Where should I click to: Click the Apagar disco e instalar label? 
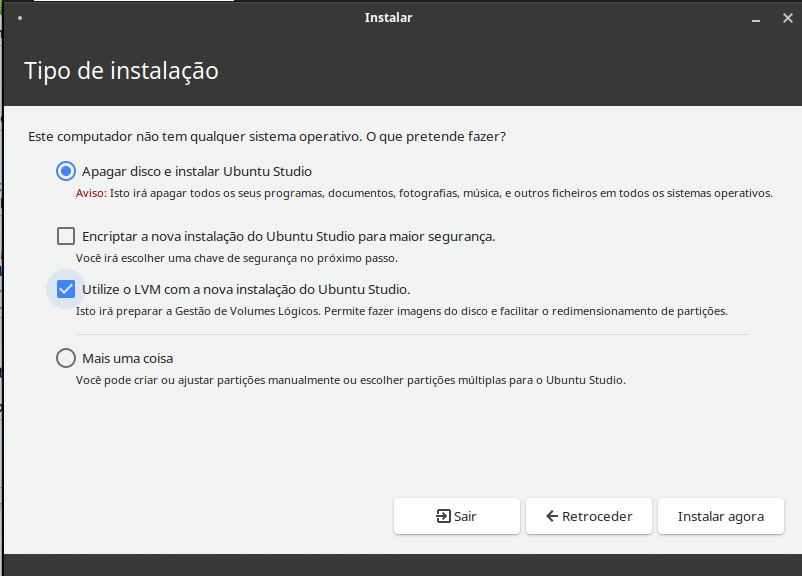(x=197, y=171)
